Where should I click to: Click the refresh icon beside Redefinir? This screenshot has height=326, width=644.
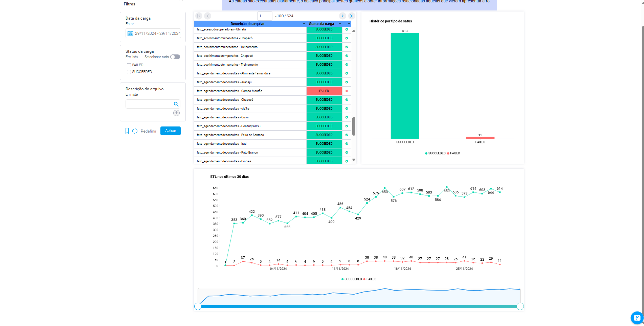coord(135,131)
